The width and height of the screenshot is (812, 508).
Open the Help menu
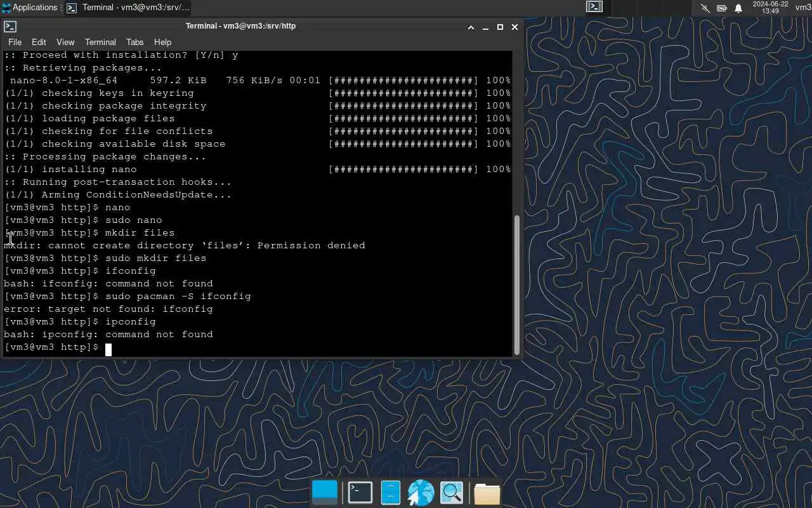162,42
